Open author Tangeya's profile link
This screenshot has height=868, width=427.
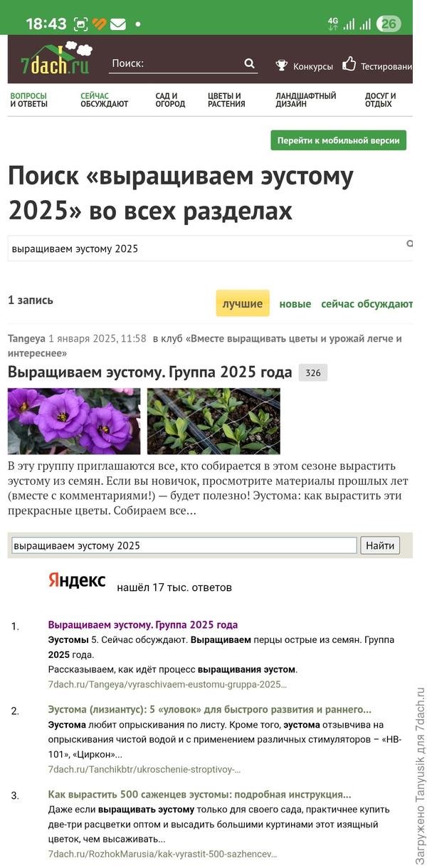(26, 338)
